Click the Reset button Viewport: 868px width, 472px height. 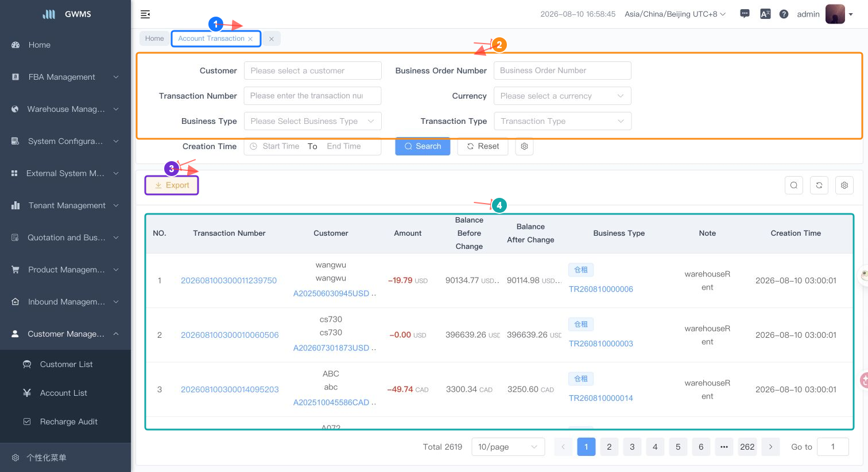tap(482, 146)
